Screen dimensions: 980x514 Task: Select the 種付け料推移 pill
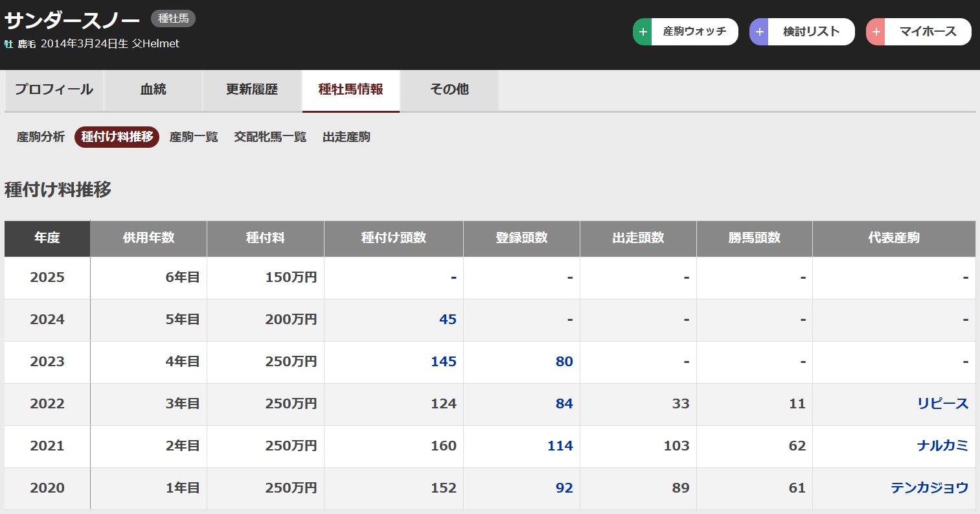click(117, 137)
